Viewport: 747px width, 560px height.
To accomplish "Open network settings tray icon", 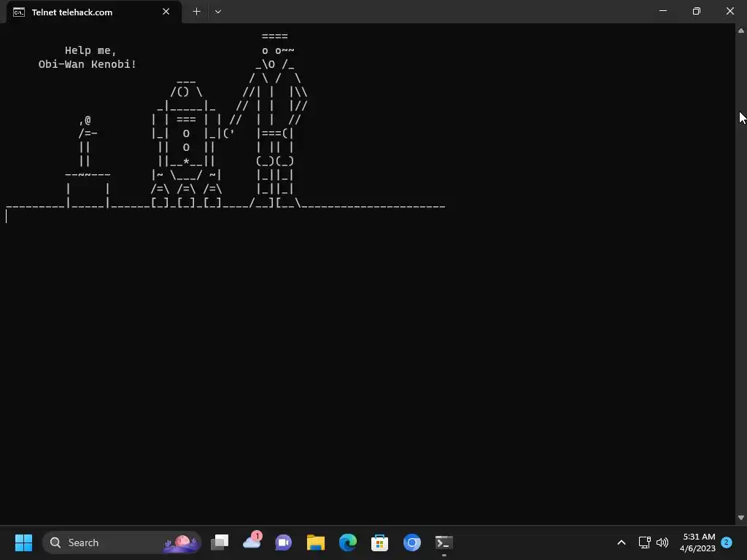I will point(645,542).
